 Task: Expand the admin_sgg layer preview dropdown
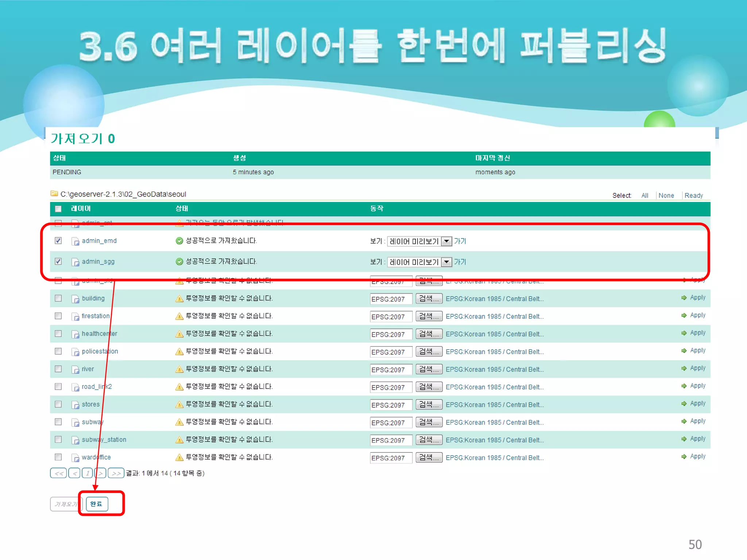446,262
